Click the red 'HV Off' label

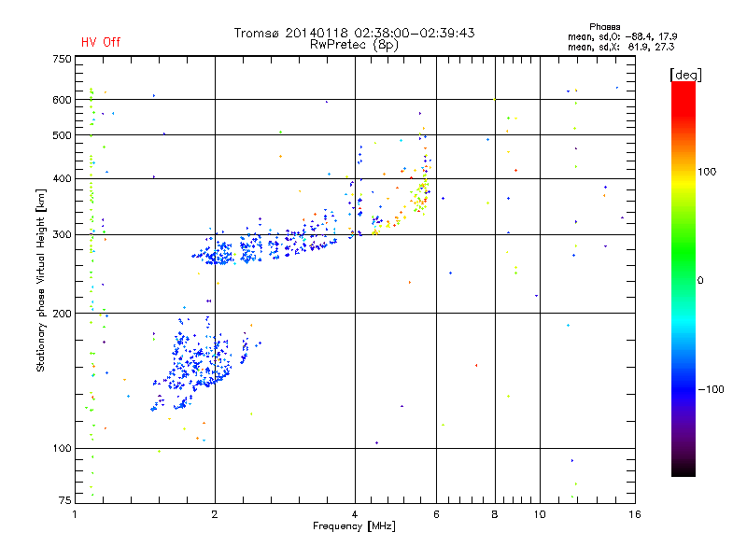(x=101, y=42)
